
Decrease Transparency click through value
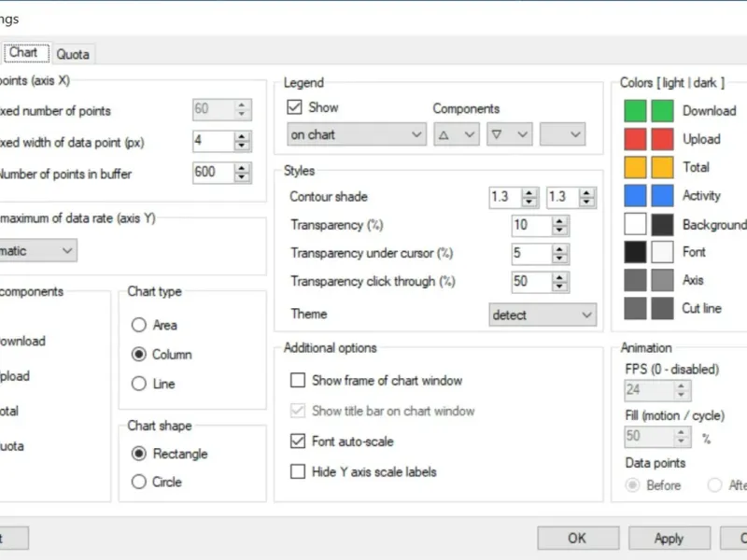(x=559, y=287)
